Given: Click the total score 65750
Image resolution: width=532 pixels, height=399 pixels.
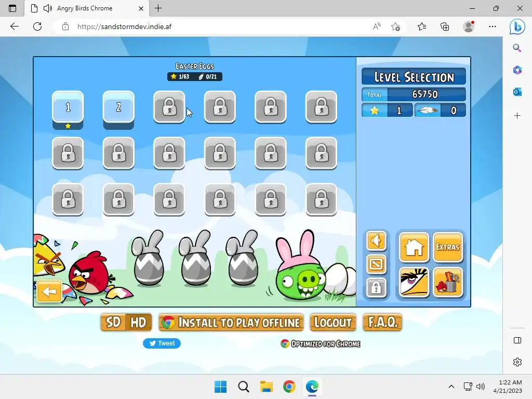Looking at the screenshot, I should point(425,95).
